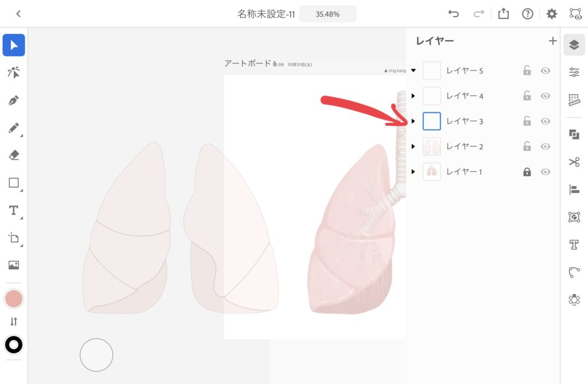588x384 pixels.
Task: Click the Undo arrow
Action: (454, 14)
